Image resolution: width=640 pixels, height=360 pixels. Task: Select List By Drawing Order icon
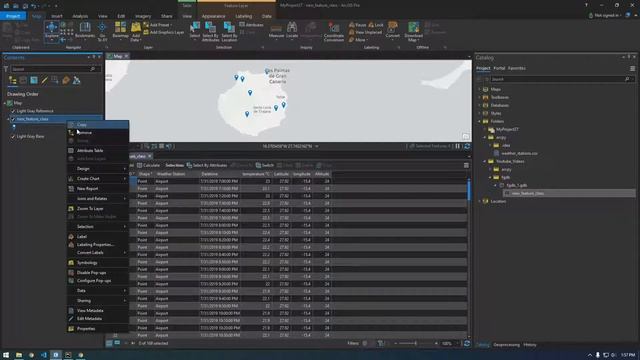coord(13,80)
